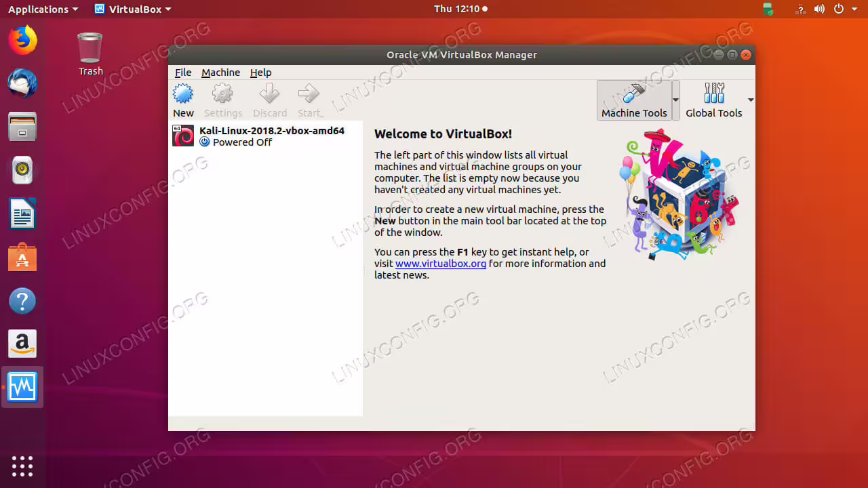This screenshot has width=868, height=488.
Task: Open Global Tools toolbar button
Action: pyautogui.click(x=713, y=100)
